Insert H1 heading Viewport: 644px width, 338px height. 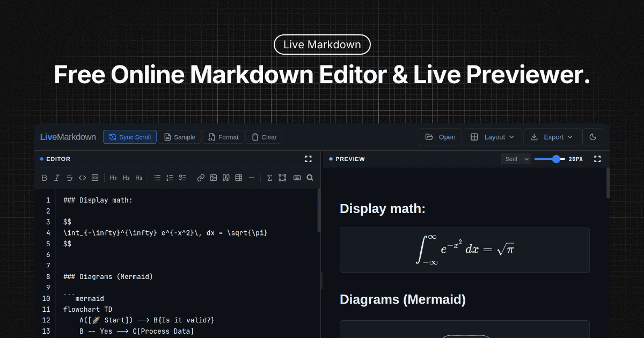click(x=113, y=178)
